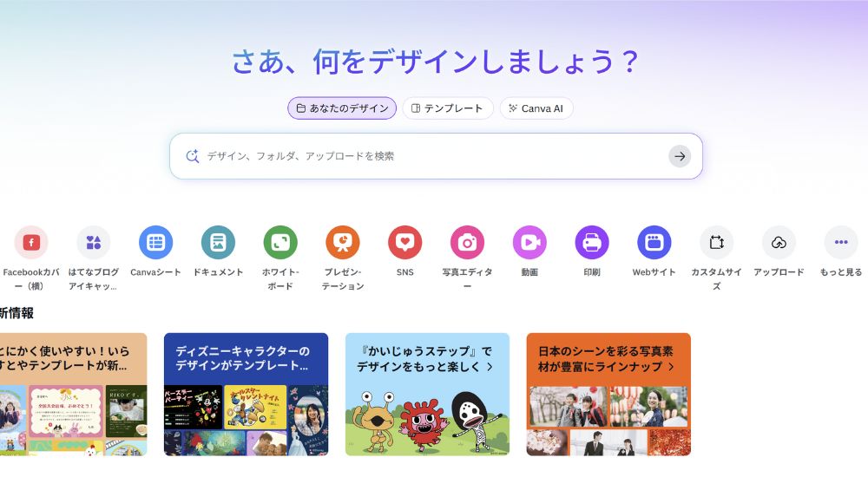
Task: Choose the SNS heart icon
Action: pyautogui.click(x=404, y=242)
